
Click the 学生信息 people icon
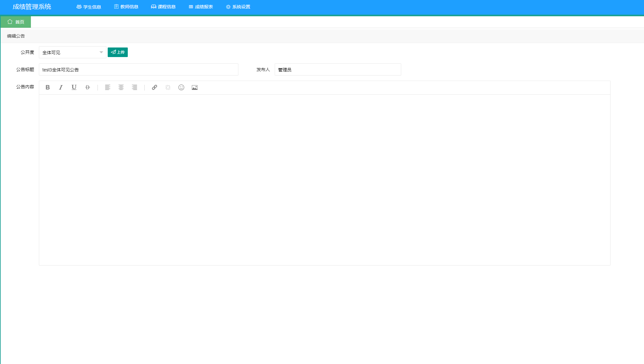tap(78, 7)
